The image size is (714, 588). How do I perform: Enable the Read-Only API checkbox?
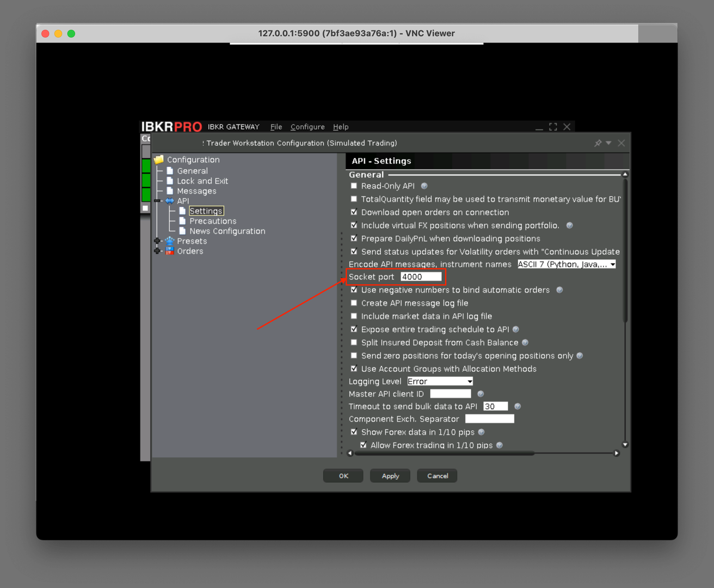[x=354, y=186]
